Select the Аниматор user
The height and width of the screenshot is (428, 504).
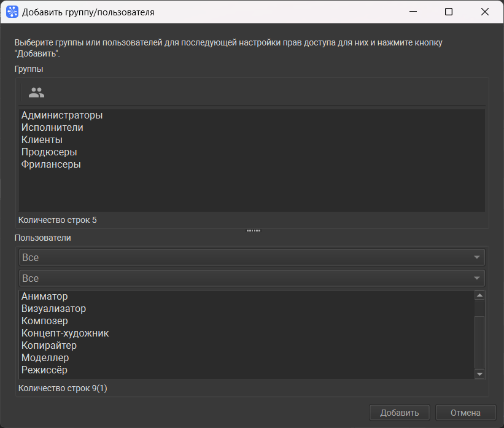[247, 296]
